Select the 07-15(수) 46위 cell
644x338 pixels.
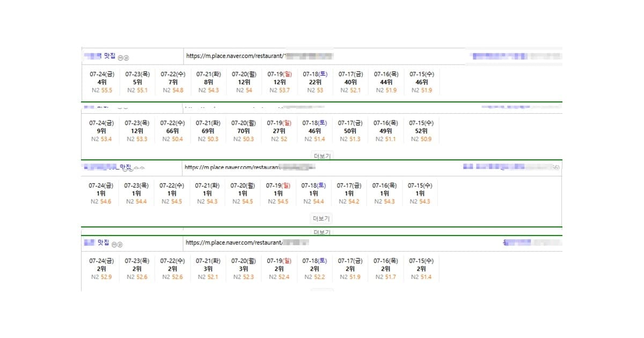421,82
